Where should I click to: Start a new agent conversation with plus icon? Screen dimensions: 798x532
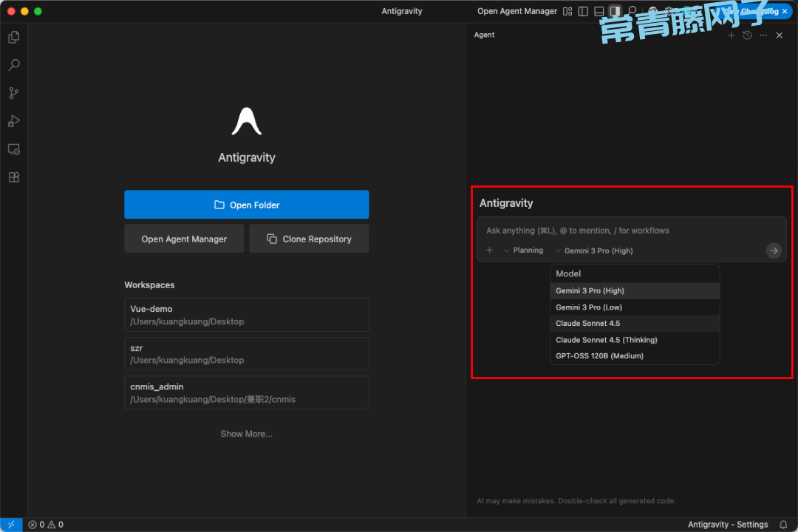click(x=731, y=35)
